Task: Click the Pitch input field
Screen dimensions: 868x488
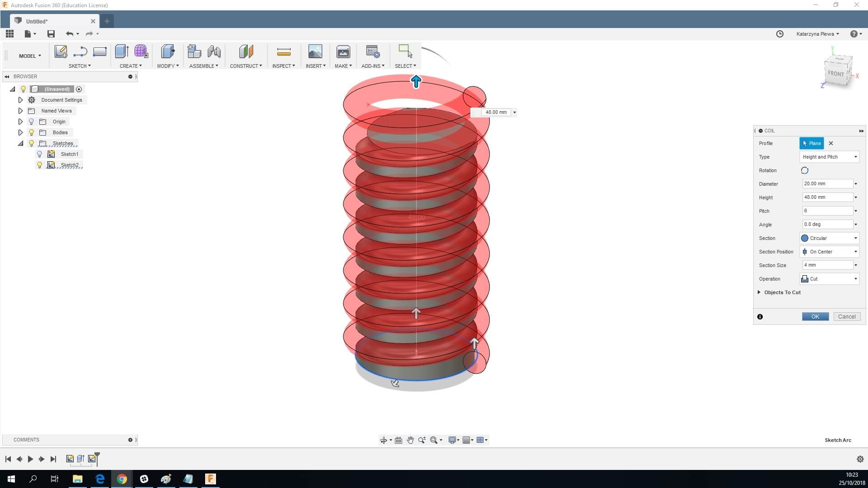Action: click(827, 211)
